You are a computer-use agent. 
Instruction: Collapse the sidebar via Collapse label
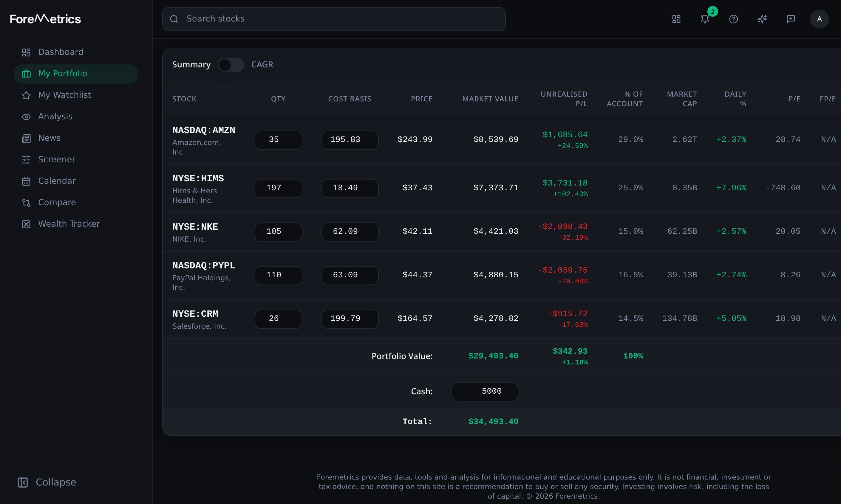click(x=56, y=482)
